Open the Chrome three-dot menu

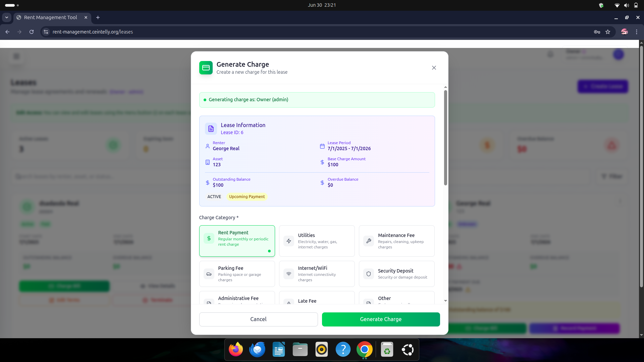(636, 32)
